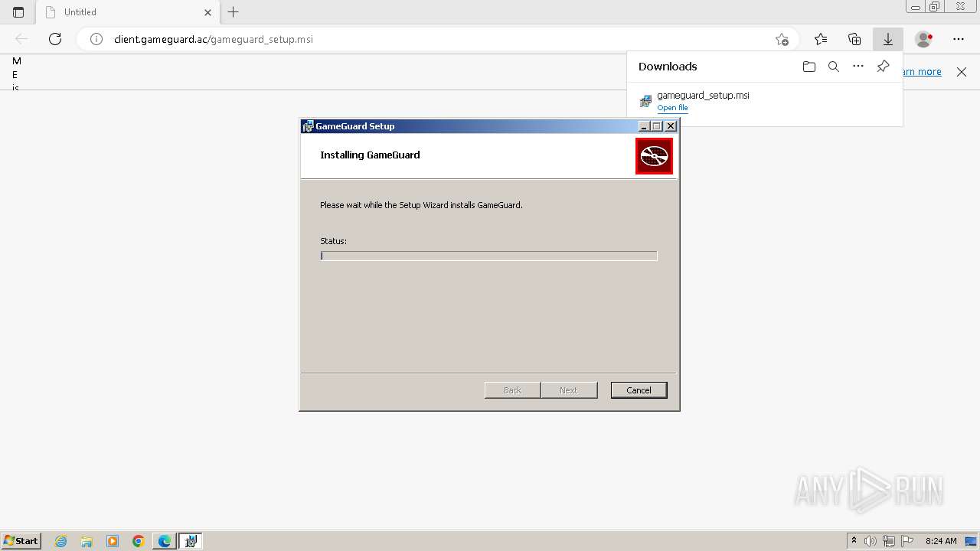980x551 pixels.
Task: Close the Untitled tab
Action: tap(208, 12)
